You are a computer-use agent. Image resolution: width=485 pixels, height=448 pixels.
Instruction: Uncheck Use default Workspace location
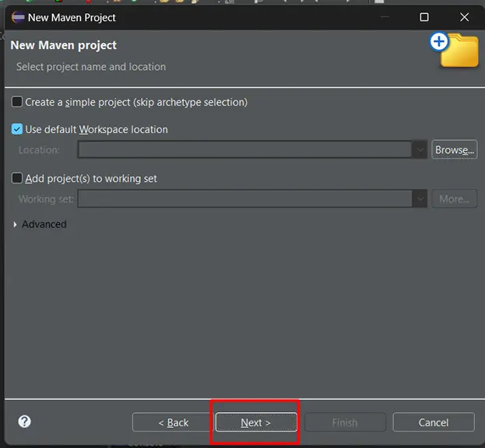click(x=16, y=129)
